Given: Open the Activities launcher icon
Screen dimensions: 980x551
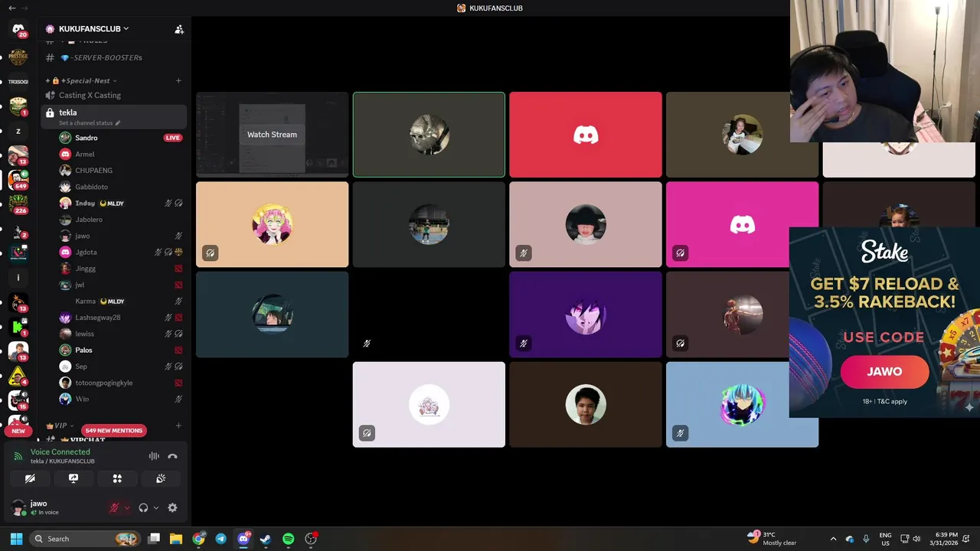Looking at the screenshot, I should [x=117, y=478].
